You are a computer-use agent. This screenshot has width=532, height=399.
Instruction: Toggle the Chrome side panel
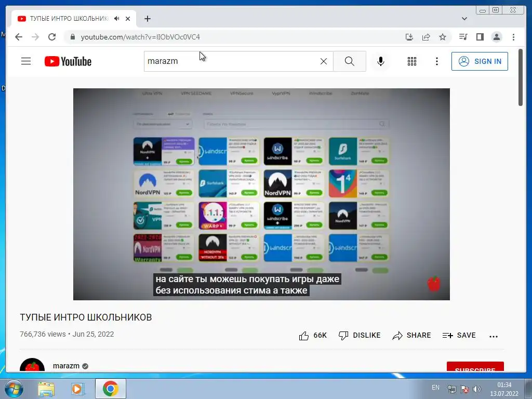(480, 37)
